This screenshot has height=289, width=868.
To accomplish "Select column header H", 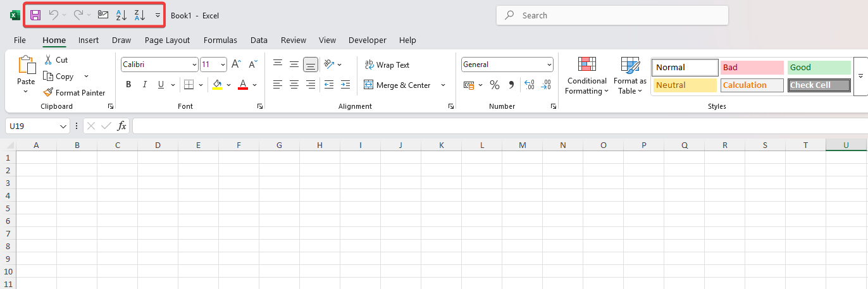I will (x=319, y=145).
